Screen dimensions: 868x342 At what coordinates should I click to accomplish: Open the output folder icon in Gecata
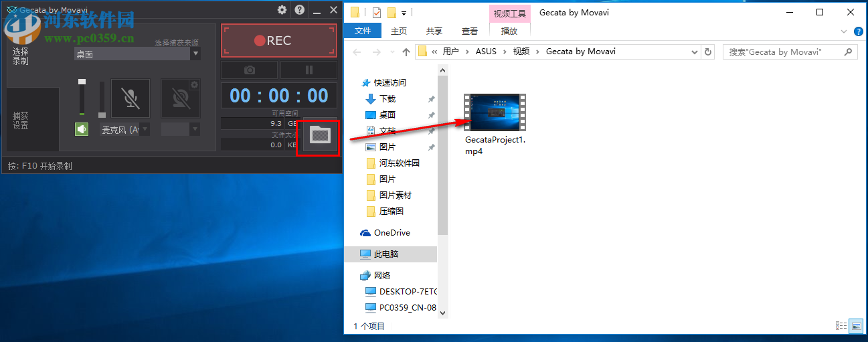[321, 136]
